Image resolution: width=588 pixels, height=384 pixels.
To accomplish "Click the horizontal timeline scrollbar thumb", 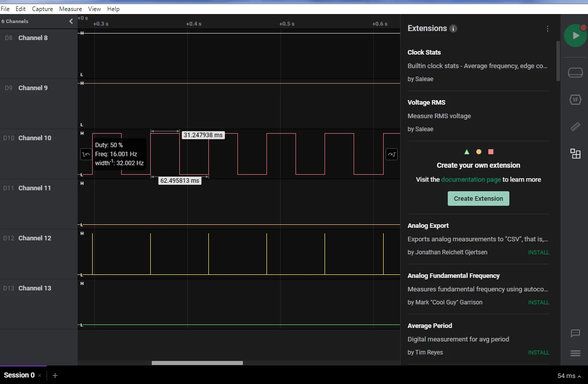I will 197,362.
